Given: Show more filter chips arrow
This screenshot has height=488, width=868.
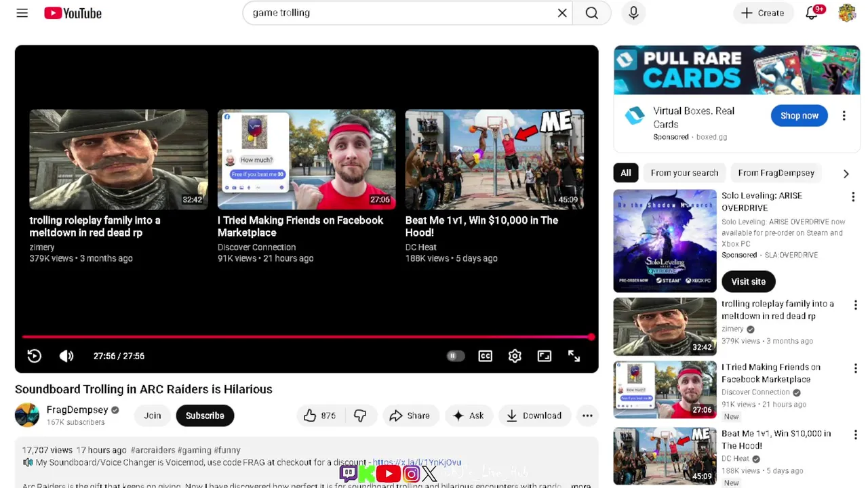Looking at the screenshot, I should [846, 174].
